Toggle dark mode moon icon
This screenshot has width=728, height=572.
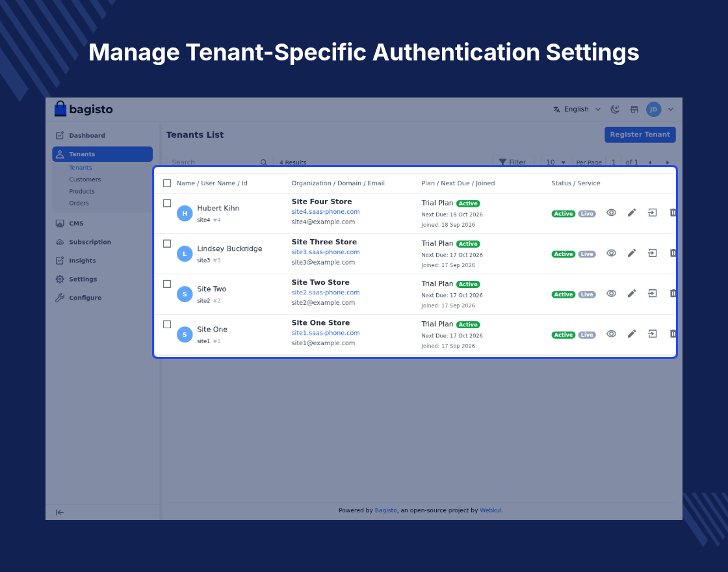click(x=615, y=110)
